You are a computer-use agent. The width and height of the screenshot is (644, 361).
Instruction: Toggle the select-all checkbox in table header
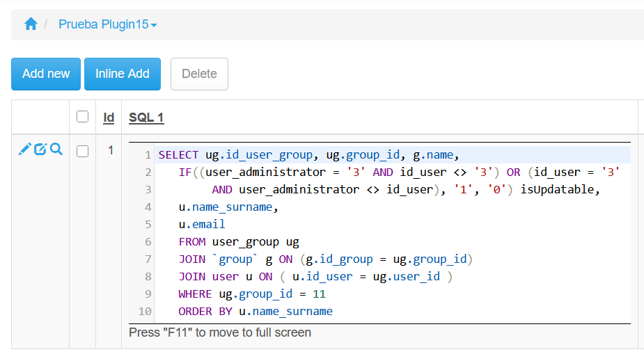83,117
